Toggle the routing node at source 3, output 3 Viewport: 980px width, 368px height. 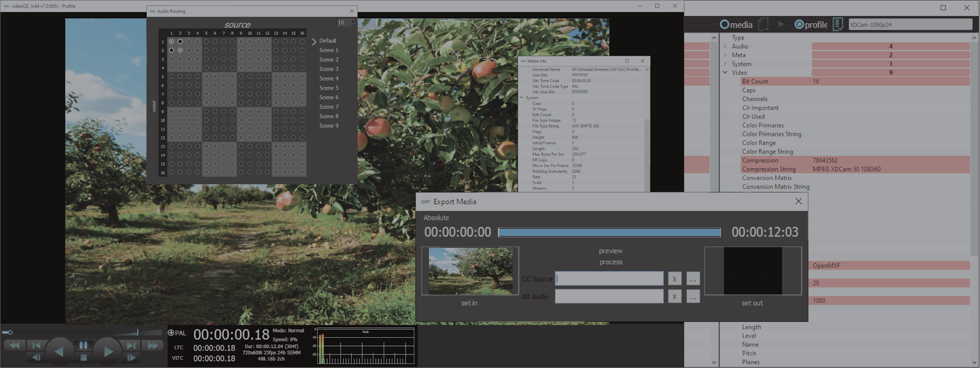[x=189, y=59]
